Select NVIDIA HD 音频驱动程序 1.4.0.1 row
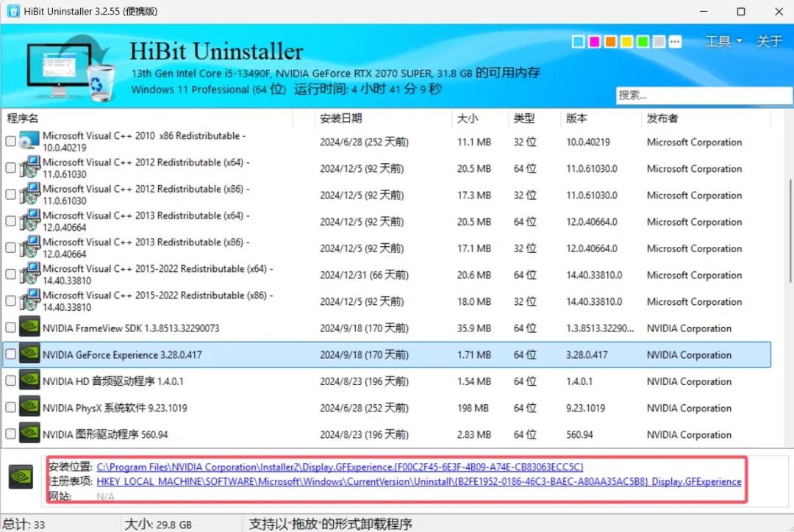Screen dimensions: 794x532 click(x=387, y=381)
